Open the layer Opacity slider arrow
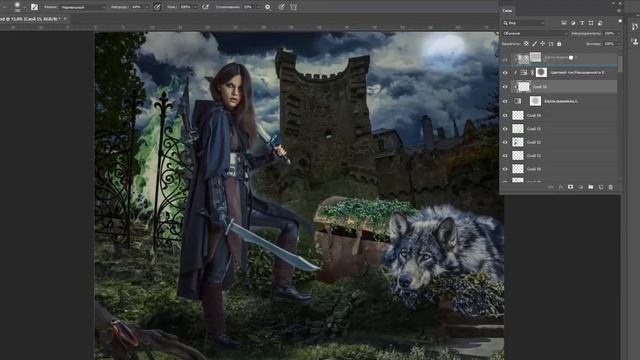This screenshot has height=360, width=640. tap(619, 33)
